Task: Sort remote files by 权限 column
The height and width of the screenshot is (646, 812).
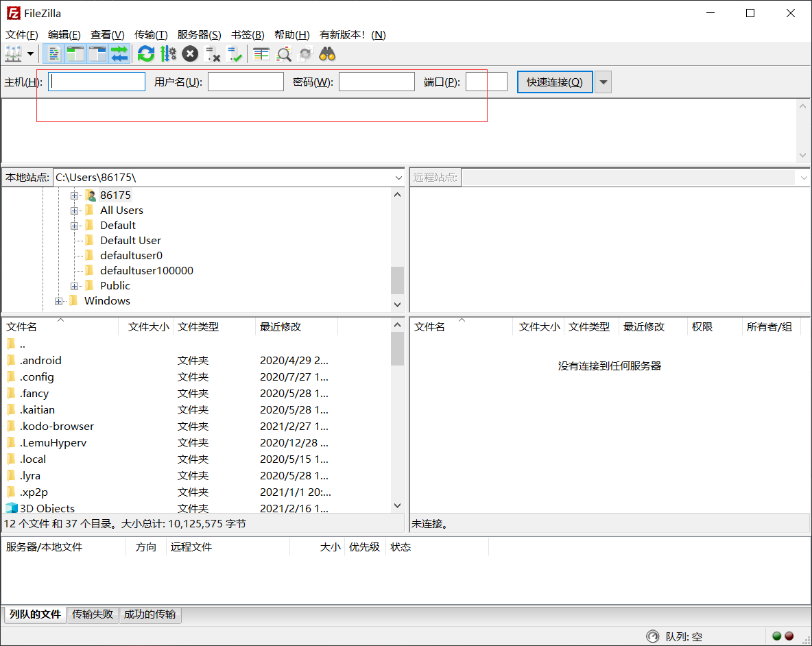Action: tap(715, 327)
